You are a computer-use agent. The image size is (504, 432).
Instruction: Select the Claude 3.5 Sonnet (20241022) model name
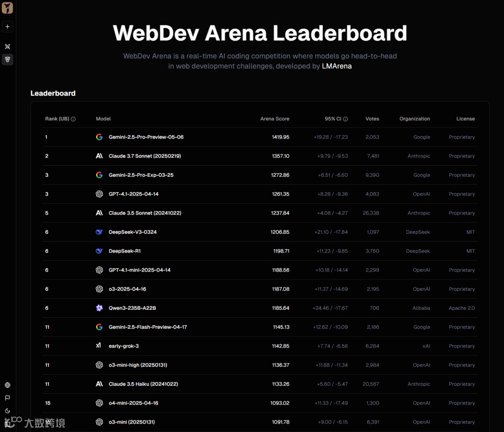click(145, 213)
